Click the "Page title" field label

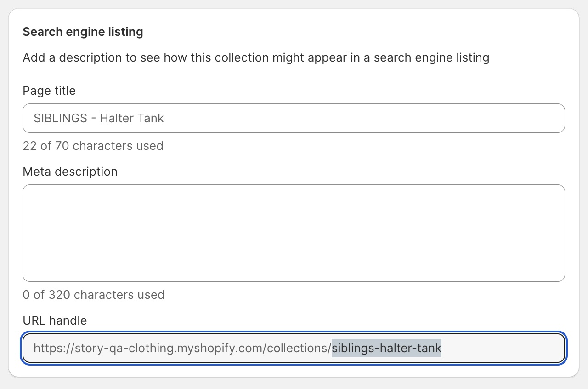49,91
